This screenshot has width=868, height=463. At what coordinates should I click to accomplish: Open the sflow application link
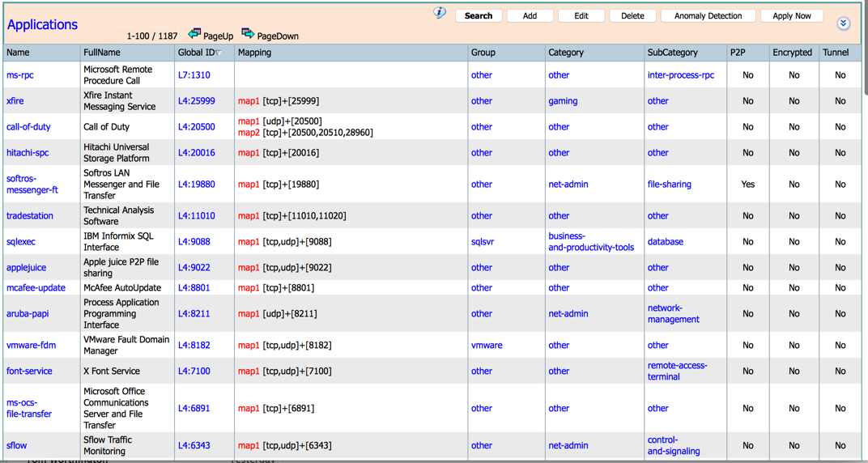point(17,445)
